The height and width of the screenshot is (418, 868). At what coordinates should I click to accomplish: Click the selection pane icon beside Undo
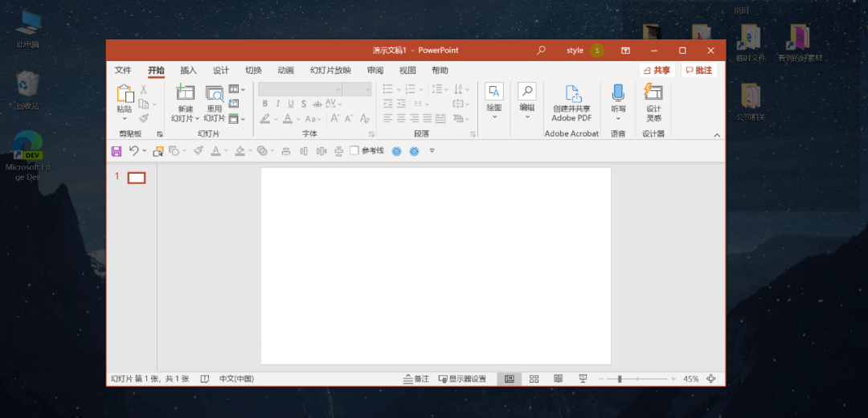158,150
